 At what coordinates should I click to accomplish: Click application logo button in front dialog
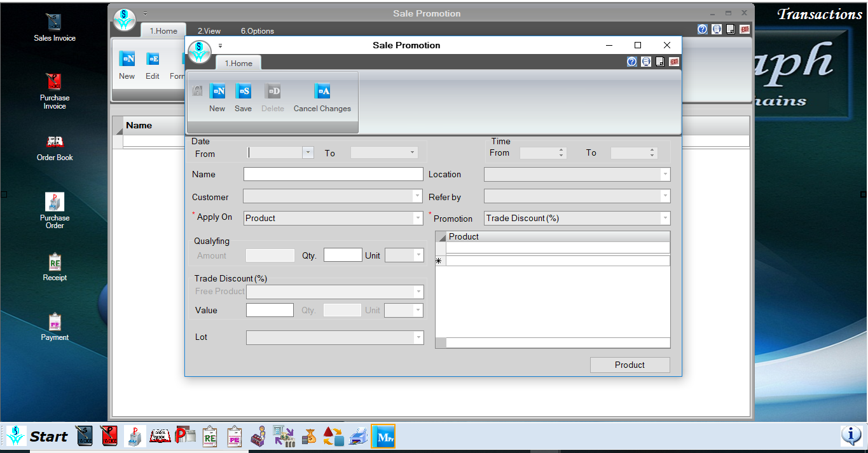coord(200,51)
